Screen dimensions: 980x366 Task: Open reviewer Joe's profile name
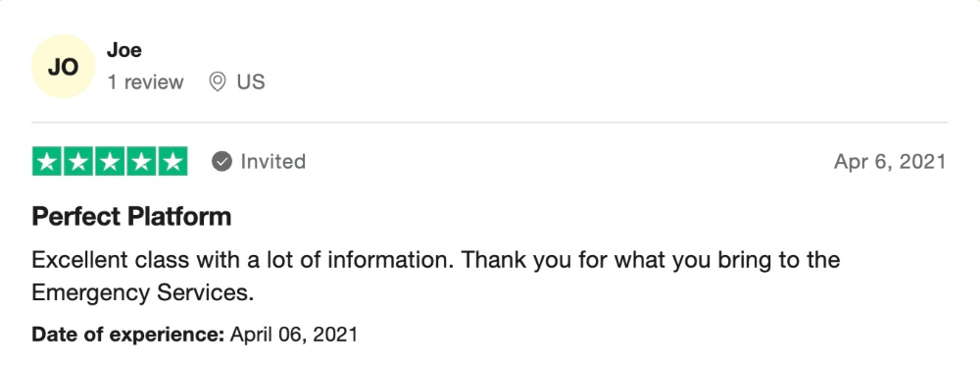pos(124,50)
